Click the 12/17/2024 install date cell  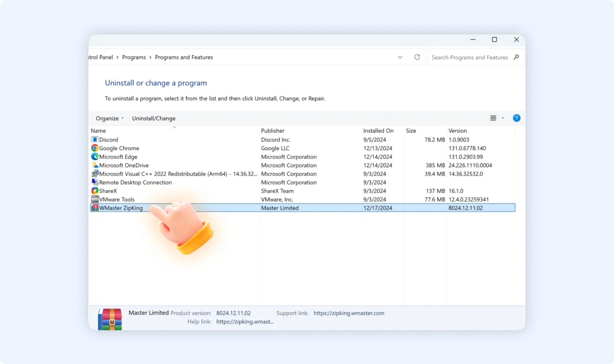378,208
